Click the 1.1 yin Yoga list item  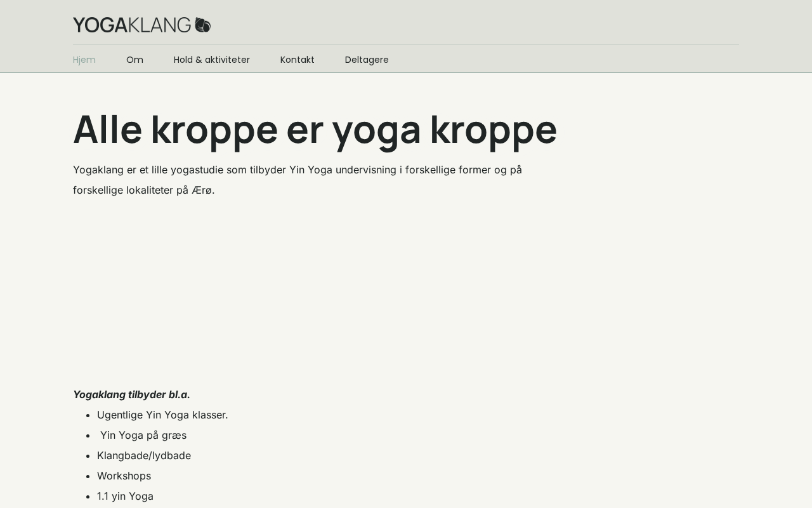(x=125, y=496)
